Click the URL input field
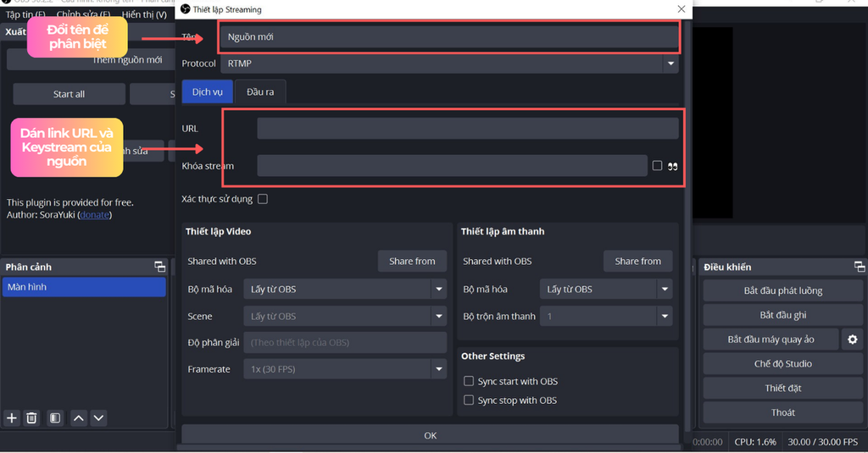 pyautogui.click(x=468, y=129)
